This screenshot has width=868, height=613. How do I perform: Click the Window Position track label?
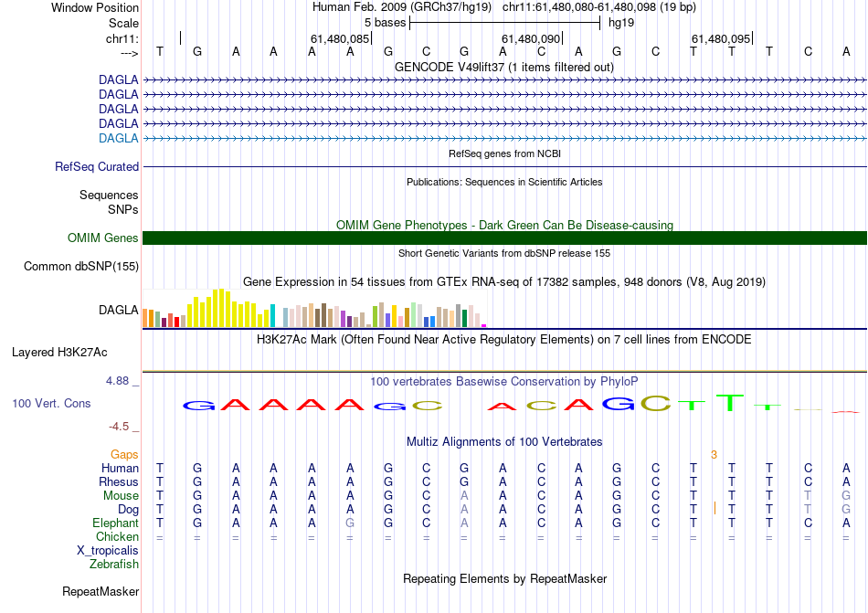tap(95, 7)
